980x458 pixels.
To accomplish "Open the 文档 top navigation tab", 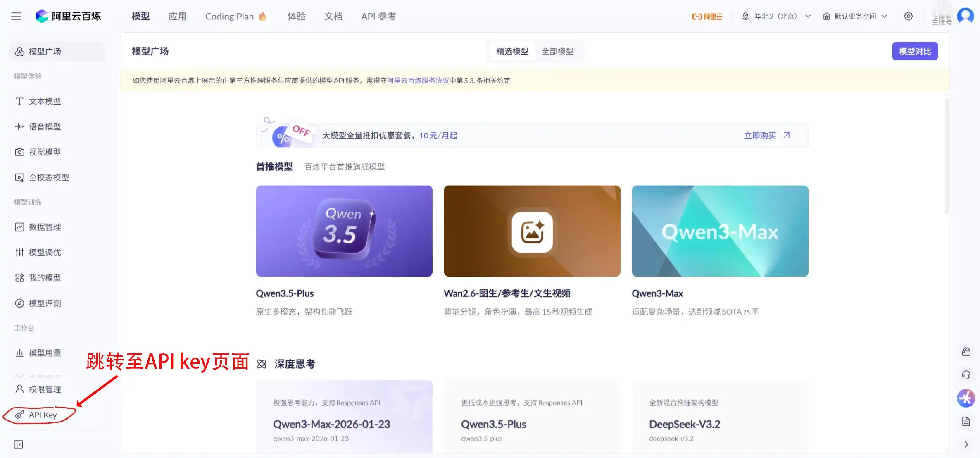I will click(333, 16).
